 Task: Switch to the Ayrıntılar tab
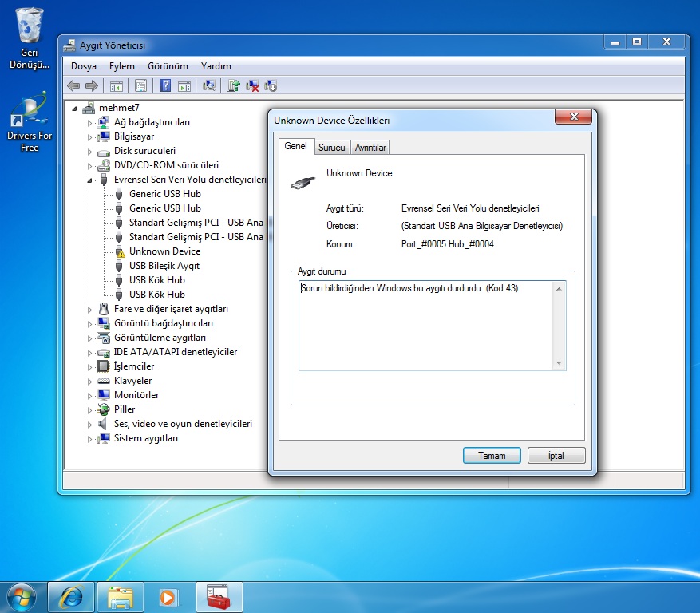point(370,148)
